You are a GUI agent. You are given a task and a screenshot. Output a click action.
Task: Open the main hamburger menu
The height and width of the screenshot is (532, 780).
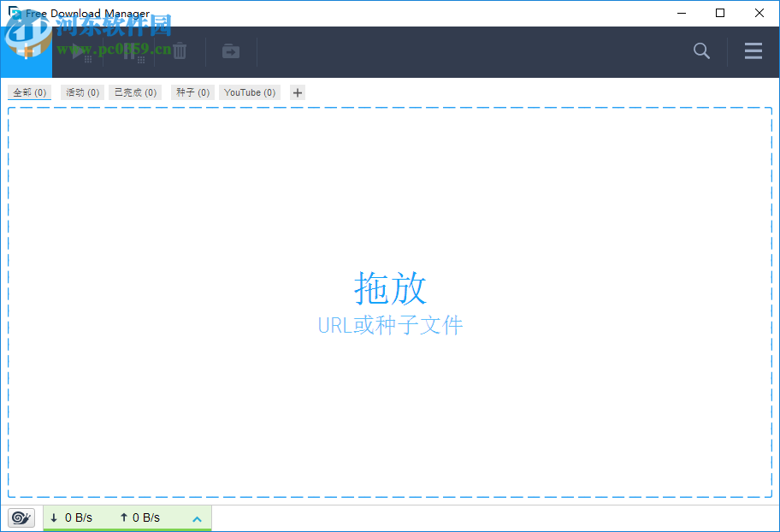(753, 51)
